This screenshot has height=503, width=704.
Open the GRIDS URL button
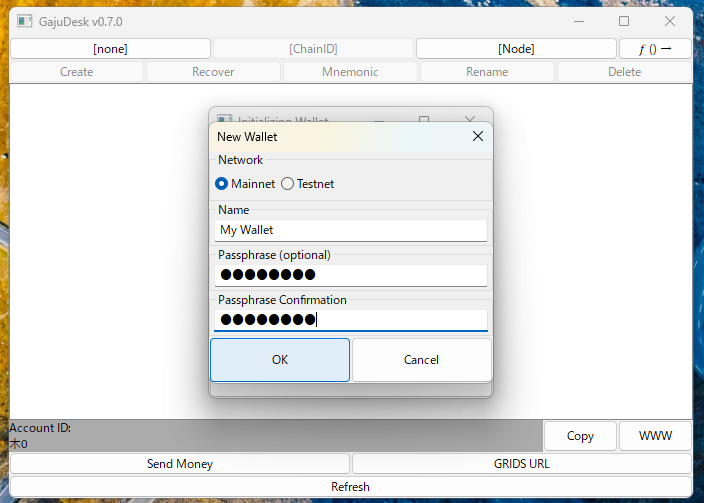coord(521,464)
